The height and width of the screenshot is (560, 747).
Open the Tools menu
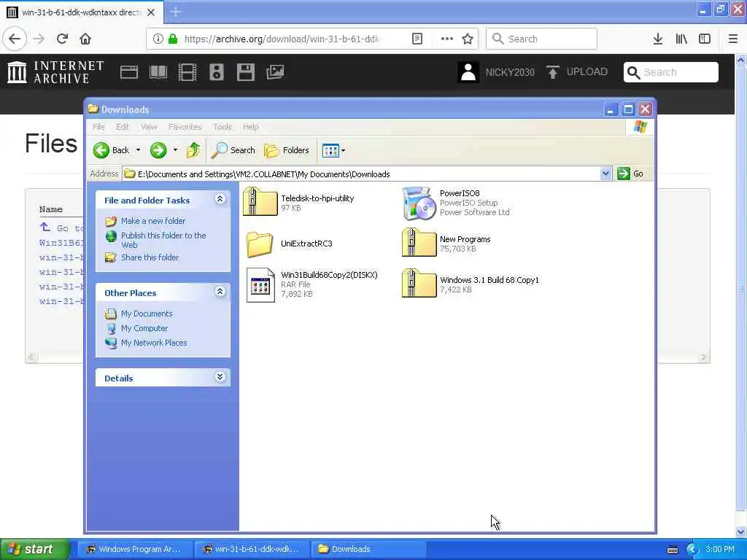pyautogui.click(x=222, y=127)
